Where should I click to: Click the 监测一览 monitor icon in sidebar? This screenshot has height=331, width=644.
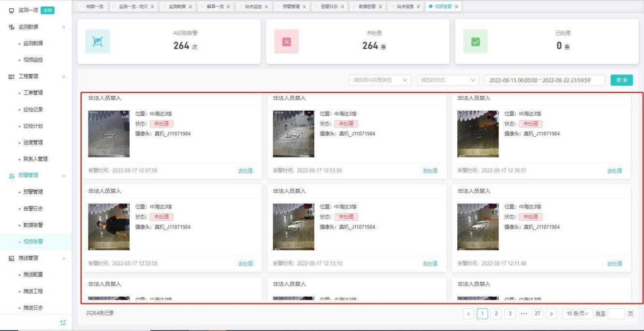click(x=11, y=10)
